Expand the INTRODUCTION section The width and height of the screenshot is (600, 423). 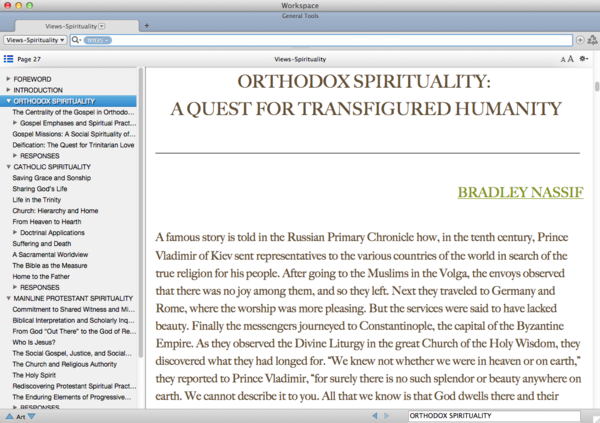tap(8, 90)
